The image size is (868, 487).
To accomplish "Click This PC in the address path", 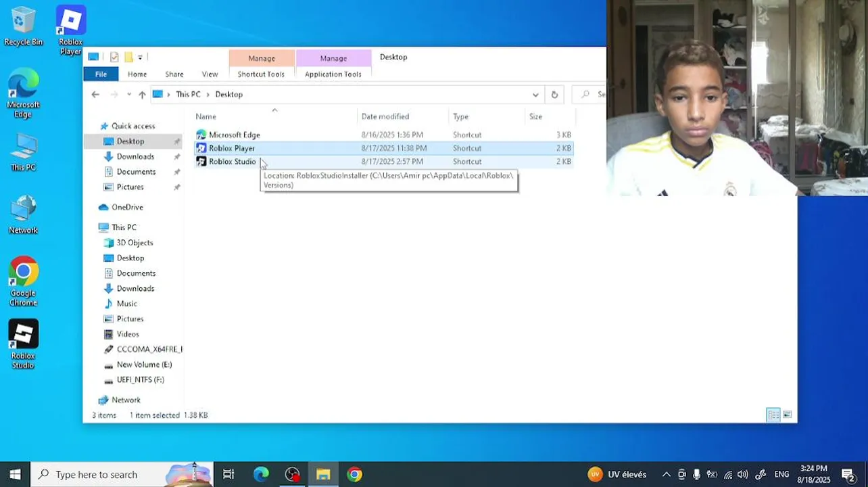I will (x=188, y=95).
